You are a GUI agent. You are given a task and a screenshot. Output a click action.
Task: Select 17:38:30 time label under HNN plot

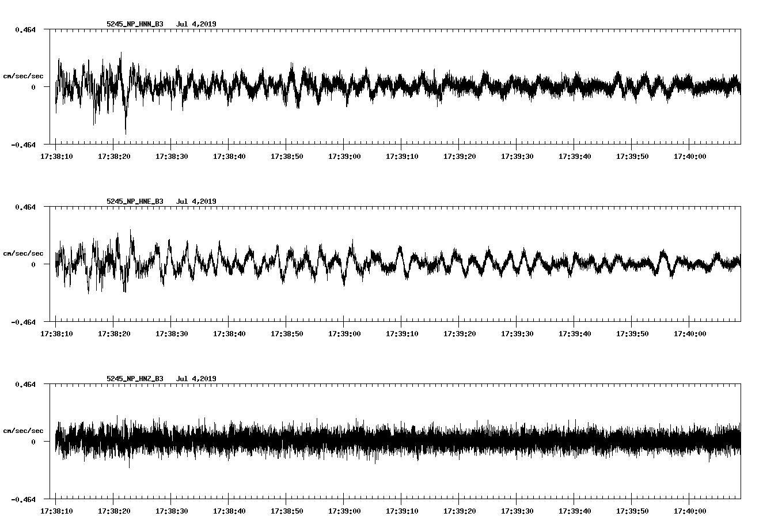(x=172, y=156)
